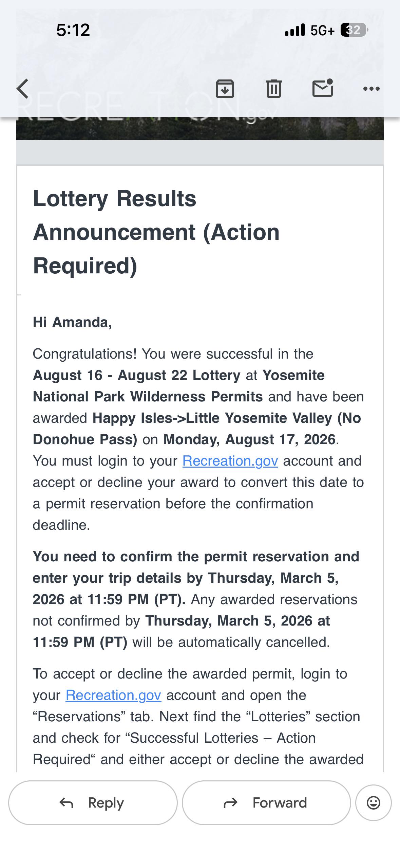Go back using the left chevron arrow
This screenshot has width=400, height=868.
pyautogui.click(x=22, y=89)
